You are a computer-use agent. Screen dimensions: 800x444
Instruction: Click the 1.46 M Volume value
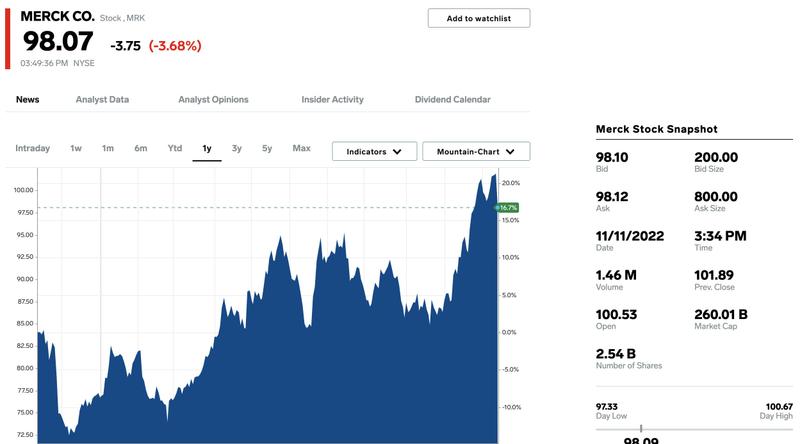[x=616, y=275]
